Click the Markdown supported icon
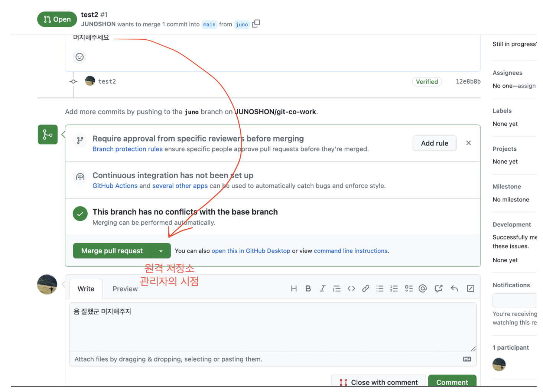Screen dimensions: 543x392 pyautogui.click(x=467, y=359)
